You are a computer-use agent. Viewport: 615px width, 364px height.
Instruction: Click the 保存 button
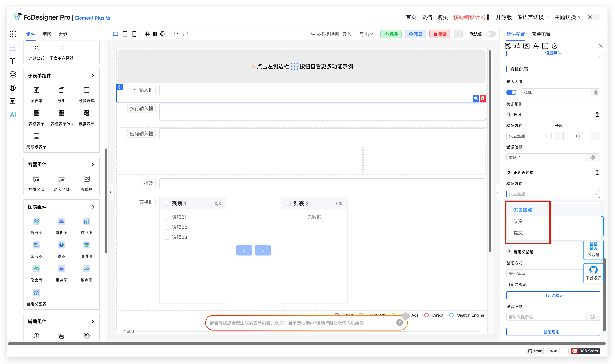pyautogui.click(x=391, y=34)
